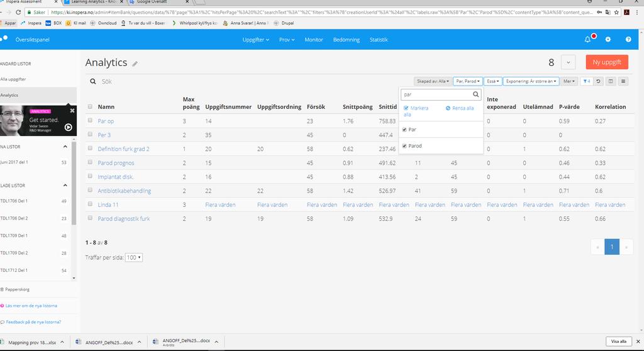Open the Parod diagnostik furk question
644x351 pixels.
coord(124,219)
